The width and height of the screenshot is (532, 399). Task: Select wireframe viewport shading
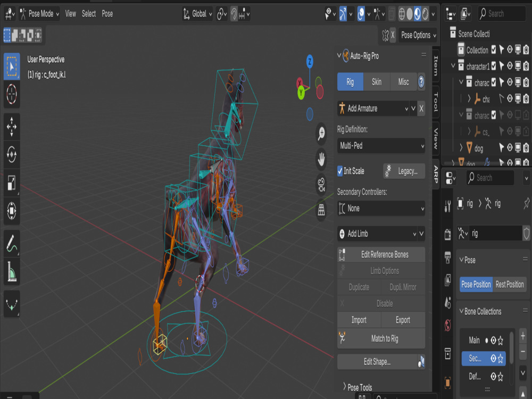(x=402, y=14)
